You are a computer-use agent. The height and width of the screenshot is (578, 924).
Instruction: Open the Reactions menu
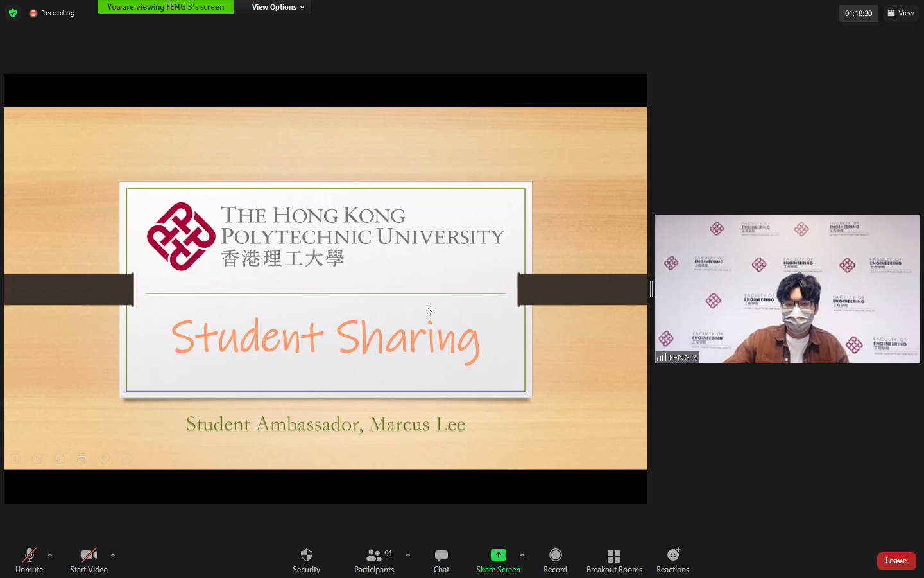(672, 560)
